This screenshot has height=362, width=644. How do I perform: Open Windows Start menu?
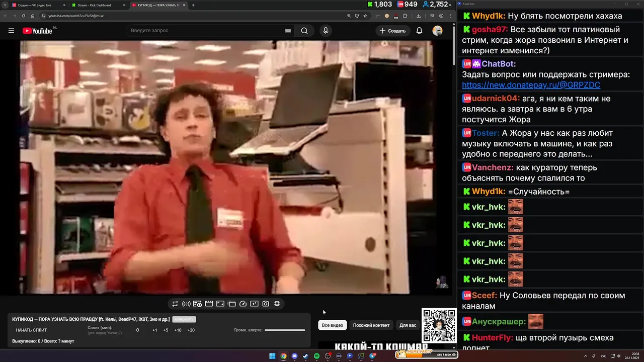[x=272, y=356]
